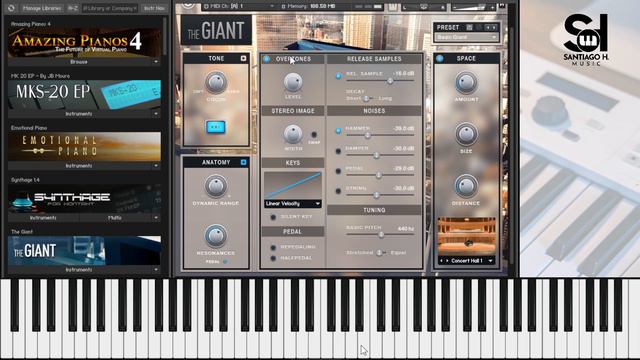Open the Linear Velocity curve dropdown

click(293, 203)
